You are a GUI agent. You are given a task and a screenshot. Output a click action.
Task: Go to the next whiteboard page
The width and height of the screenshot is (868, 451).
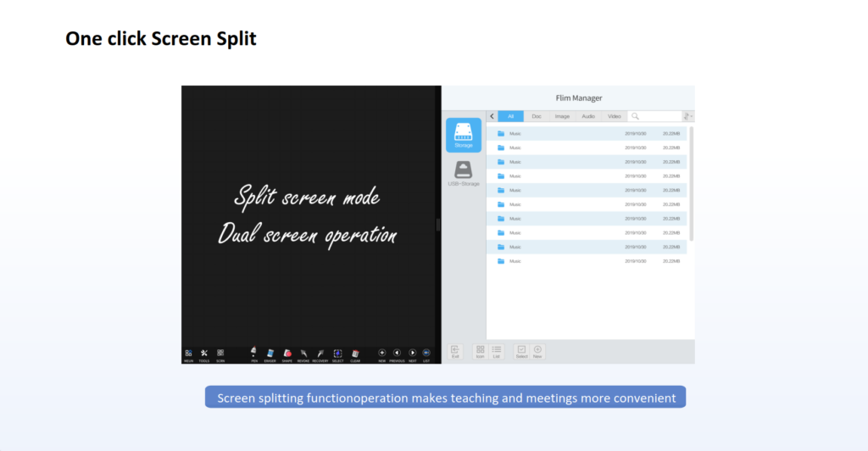[413, 353]
